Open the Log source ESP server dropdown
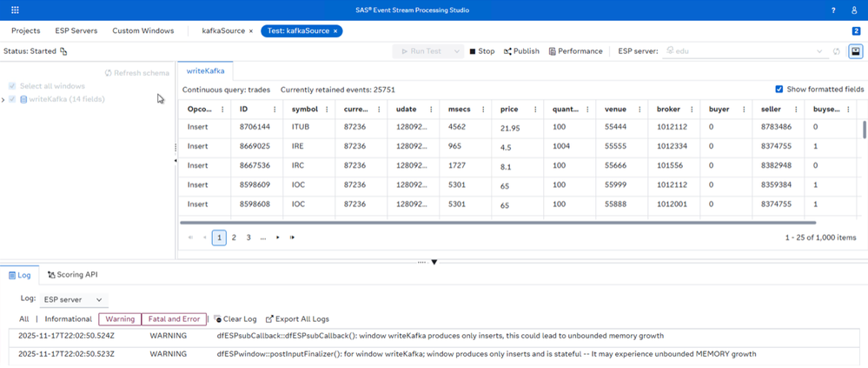 tap(73, 300)
